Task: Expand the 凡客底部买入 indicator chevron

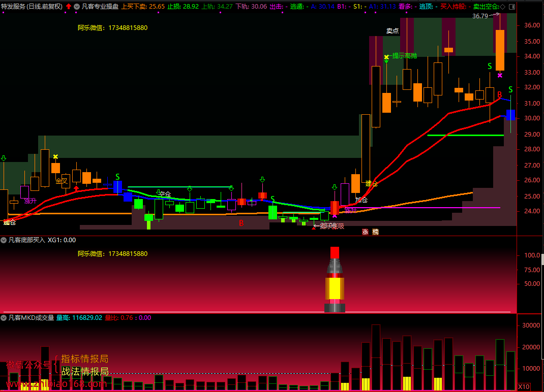Action: click(4, 240)
